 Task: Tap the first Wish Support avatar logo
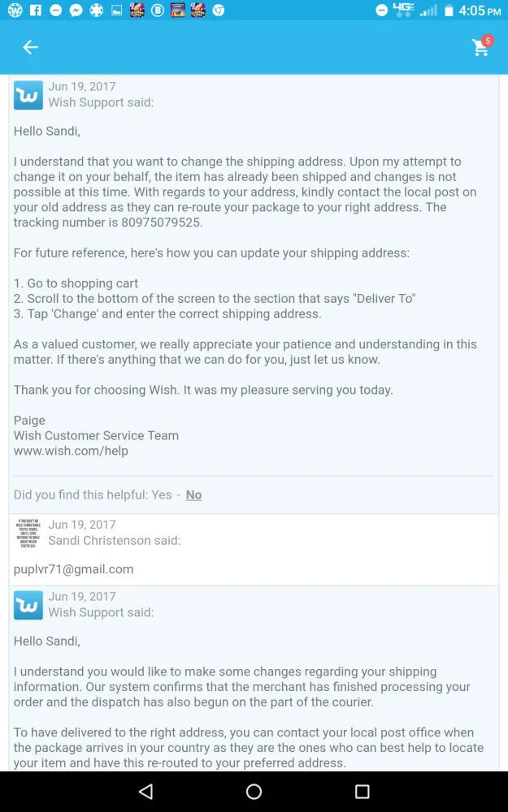coord(28,96)
